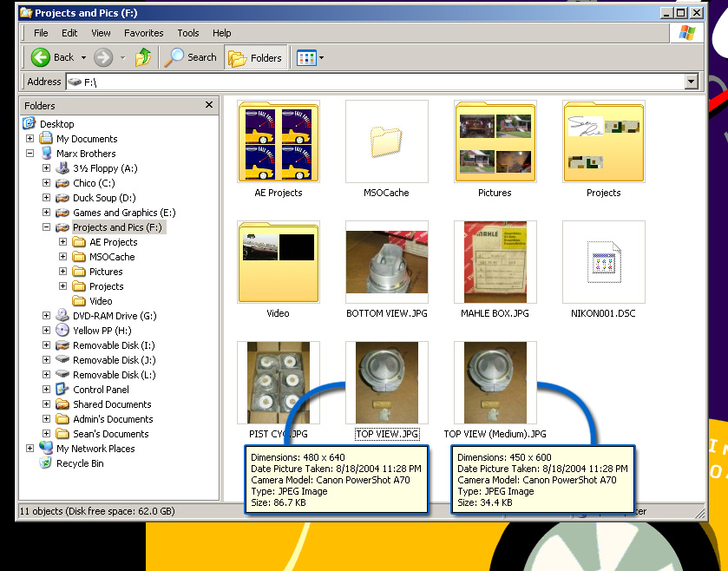Select the AE Projects folder thumbnail

pyautogui.click(x=279, y=141)
